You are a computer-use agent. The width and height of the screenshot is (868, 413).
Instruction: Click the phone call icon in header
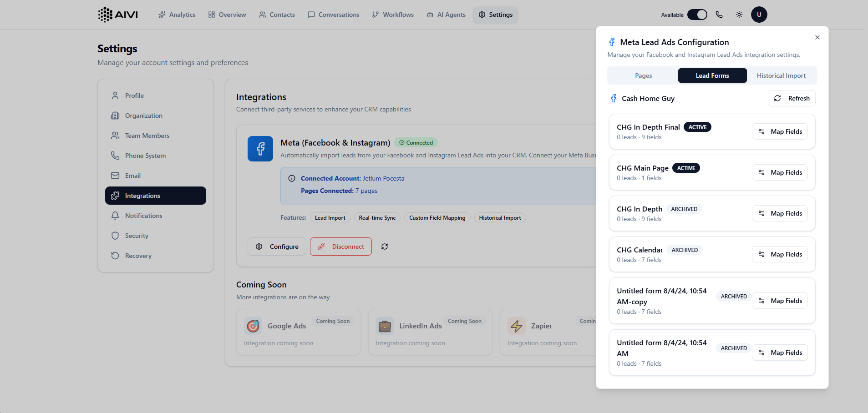(719, 15)
